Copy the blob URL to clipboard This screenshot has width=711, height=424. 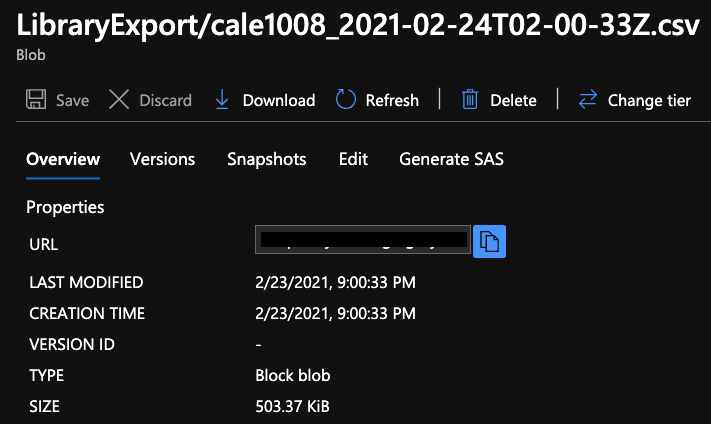pos(489,241)
